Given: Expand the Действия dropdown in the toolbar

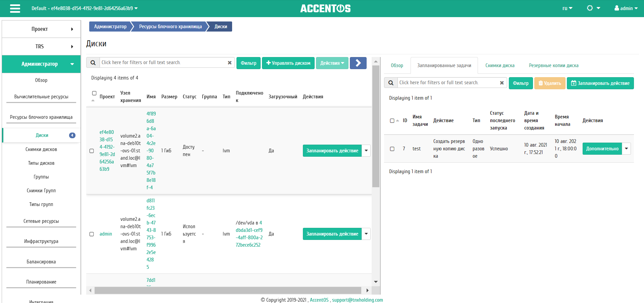Looking at the screenshot, I should coord(332,63).
